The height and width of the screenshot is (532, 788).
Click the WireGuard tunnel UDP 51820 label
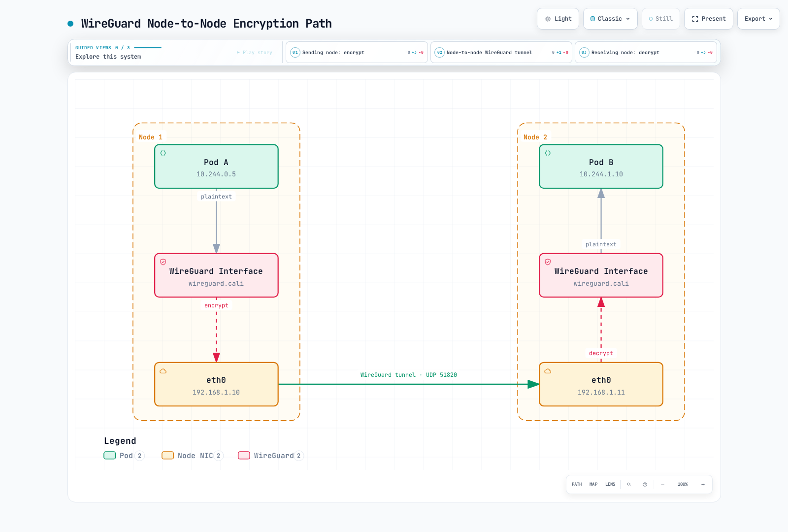pos(409,375)
